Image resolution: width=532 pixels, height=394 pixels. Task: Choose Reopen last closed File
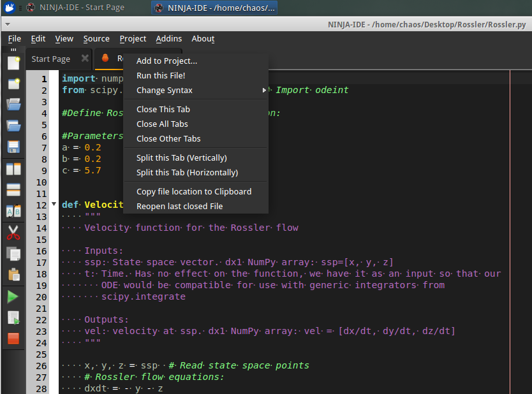coord(196,206)
